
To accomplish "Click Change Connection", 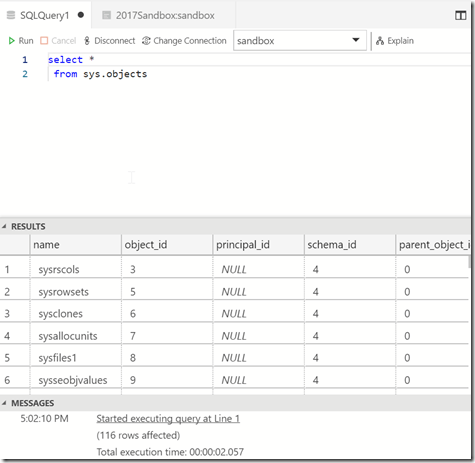I will (x=184, y=41).
